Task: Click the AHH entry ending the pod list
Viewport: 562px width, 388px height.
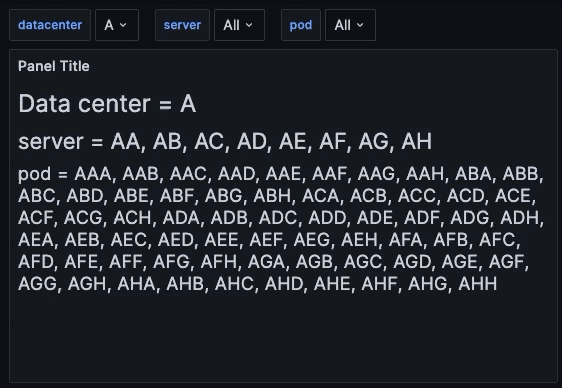Action: pos(478,284)
